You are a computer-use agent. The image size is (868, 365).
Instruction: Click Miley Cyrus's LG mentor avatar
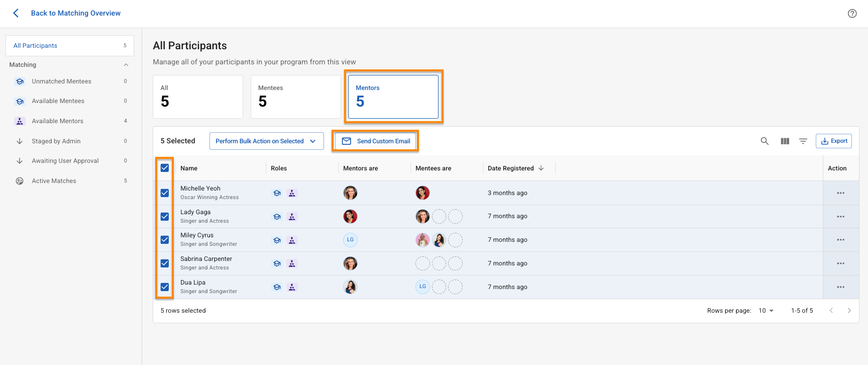350,240
